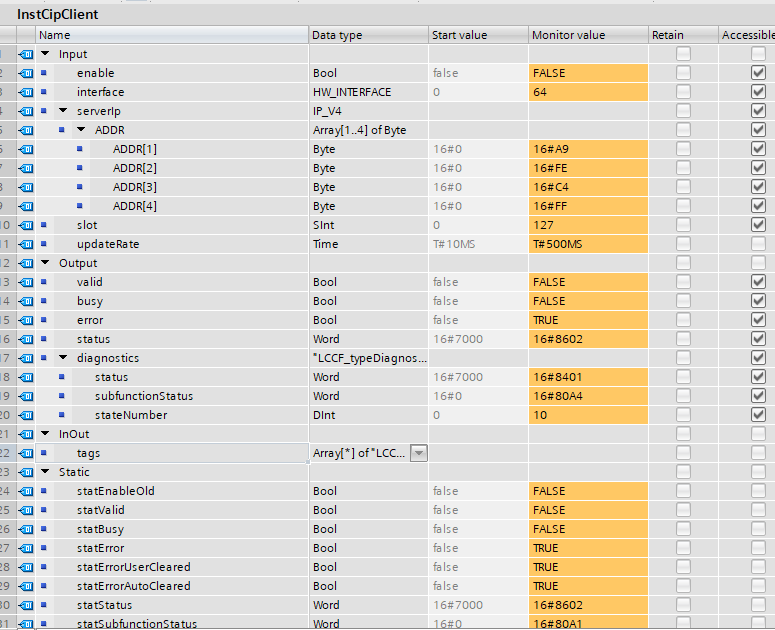Select the statErrorUserCleared variable name
The height and width of the screenshot is (630, 775).
tap(133, 567)
